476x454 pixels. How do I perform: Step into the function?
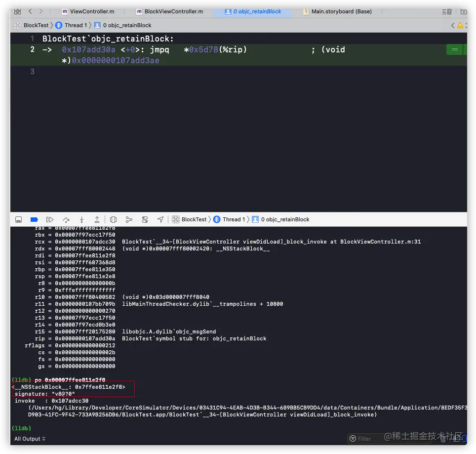pos(81,219)
